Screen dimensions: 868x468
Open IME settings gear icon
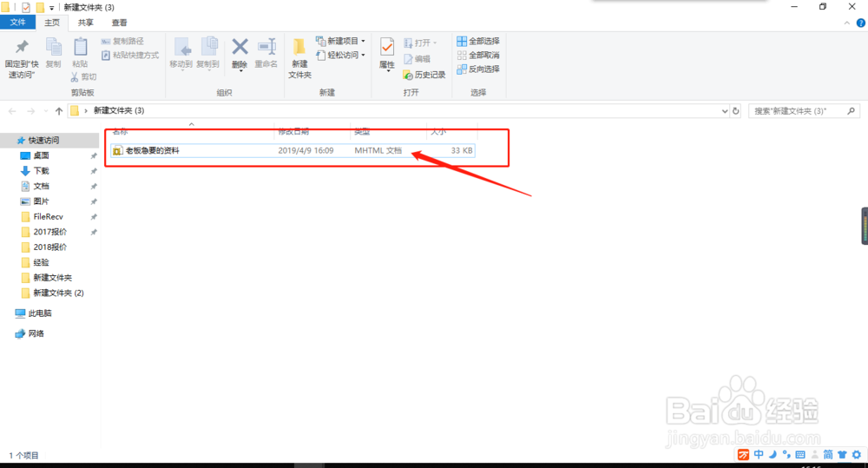point(857,455)
